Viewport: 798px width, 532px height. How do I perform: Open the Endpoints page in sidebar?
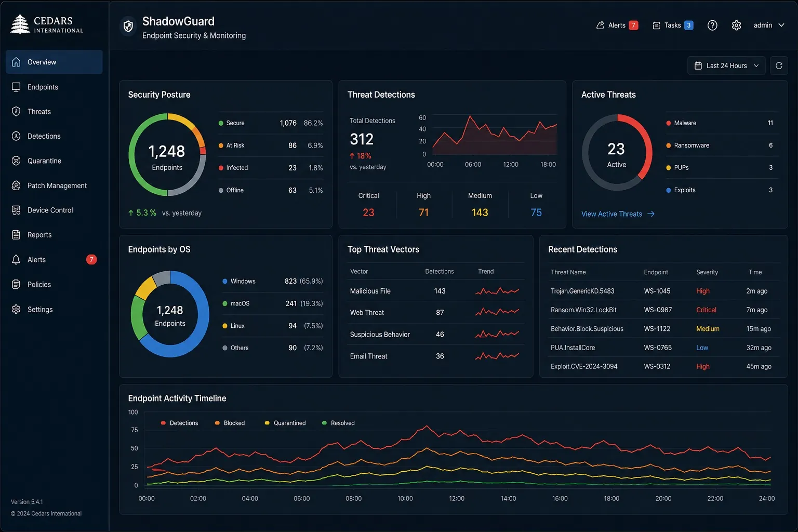pos(54,87)
